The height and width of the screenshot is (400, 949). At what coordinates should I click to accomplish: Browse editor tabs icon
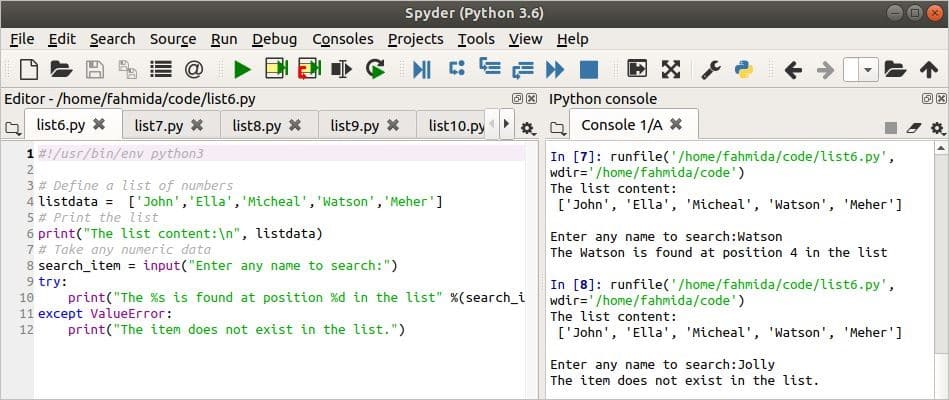[12, 128]
